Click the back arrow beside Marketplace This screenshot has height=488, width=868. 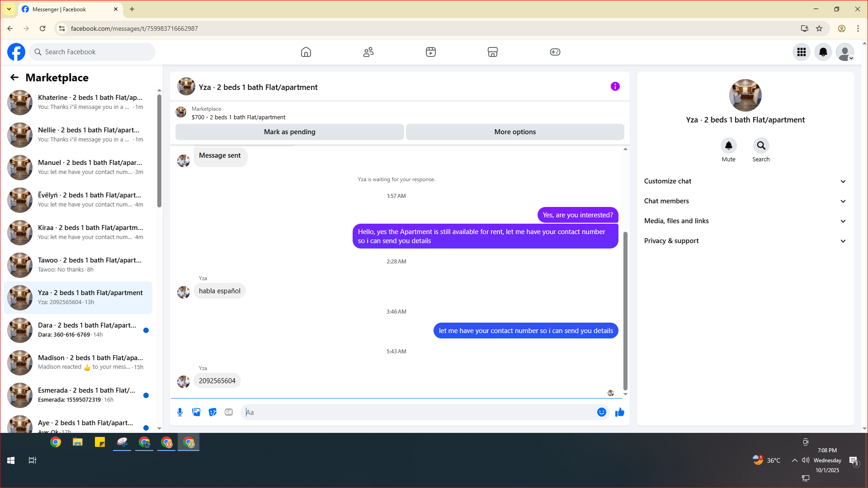(x=14, y=78)
